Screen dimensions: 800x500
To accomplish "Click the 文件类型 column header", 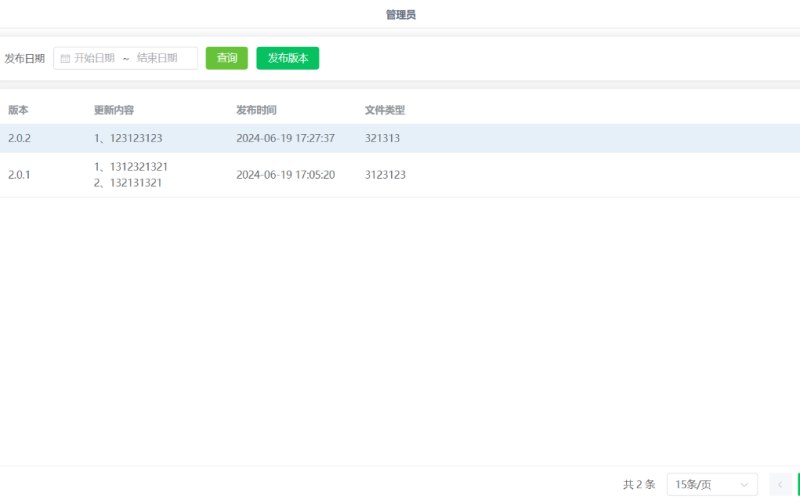I will (385, 110).
